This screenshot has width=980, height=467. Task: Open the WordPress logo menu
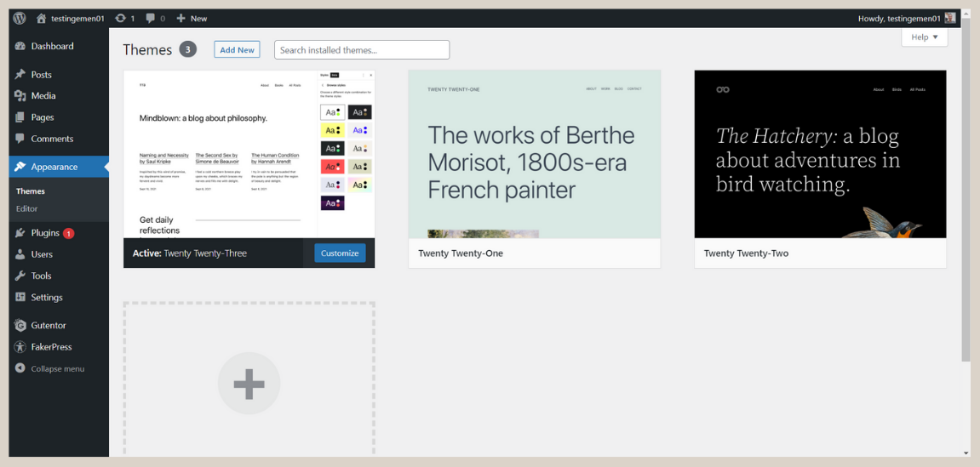click(20, 18)
